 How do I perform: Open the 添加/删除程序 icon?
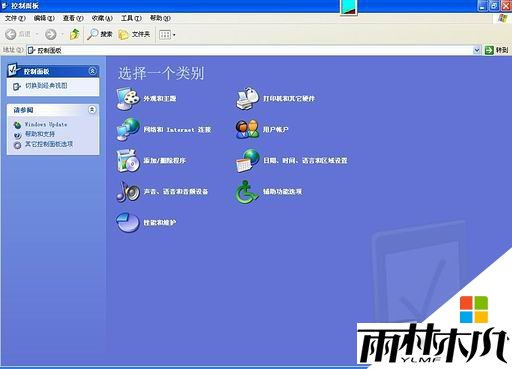pyautogui.click(x=127, y=160)
